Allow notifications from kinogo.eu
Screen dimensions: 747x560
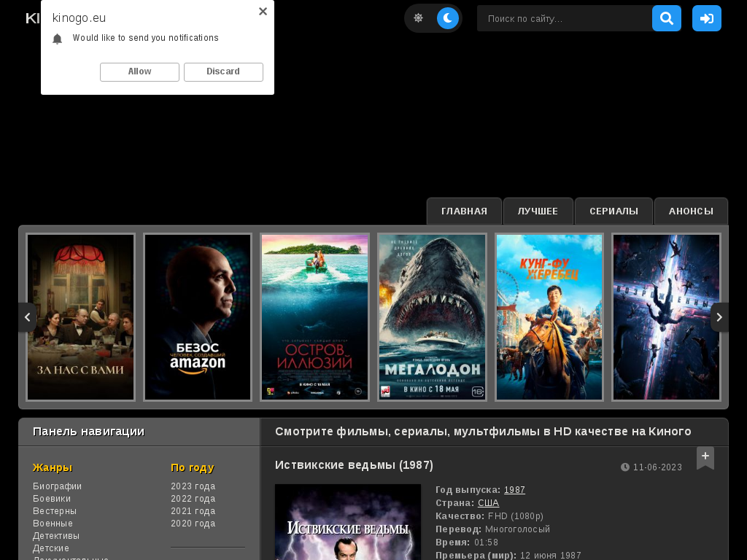139,72
